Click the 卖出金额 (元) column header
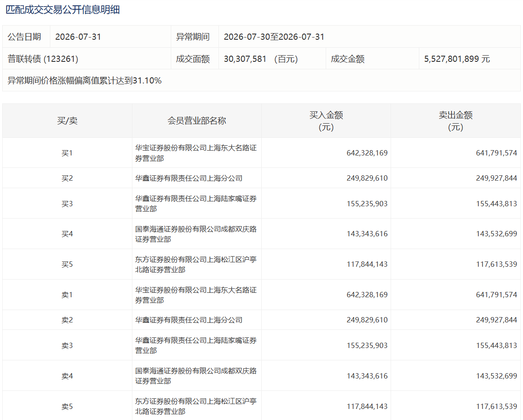The width and height of the screenshot is (523, 420). coord(455,121)
